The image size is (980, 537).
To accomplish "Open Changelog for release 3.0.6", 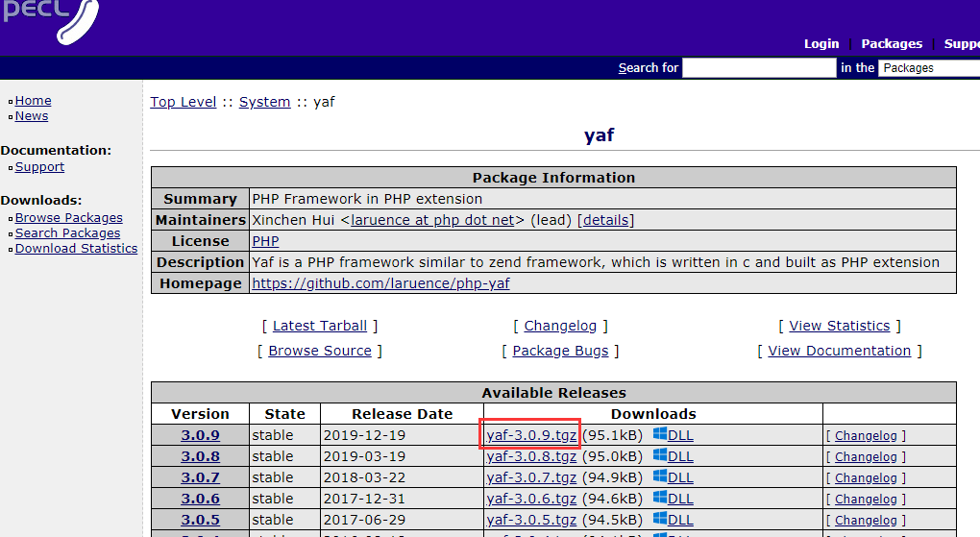I will pos(866,500).
